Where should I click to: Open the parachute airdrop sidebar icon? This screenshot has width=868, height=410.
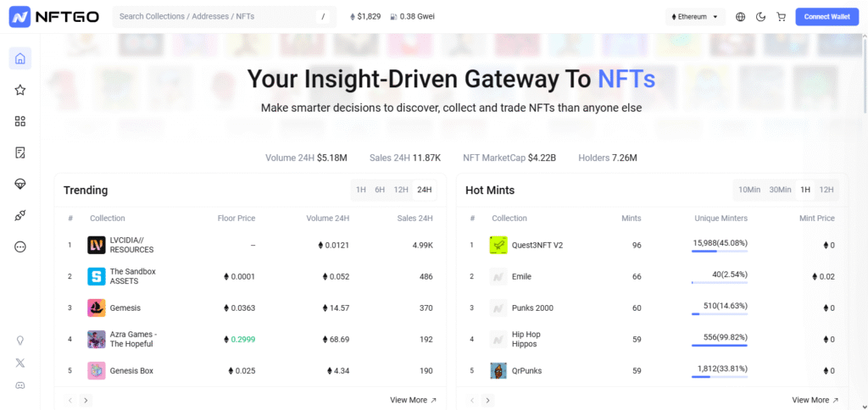[x=20, y=185]
